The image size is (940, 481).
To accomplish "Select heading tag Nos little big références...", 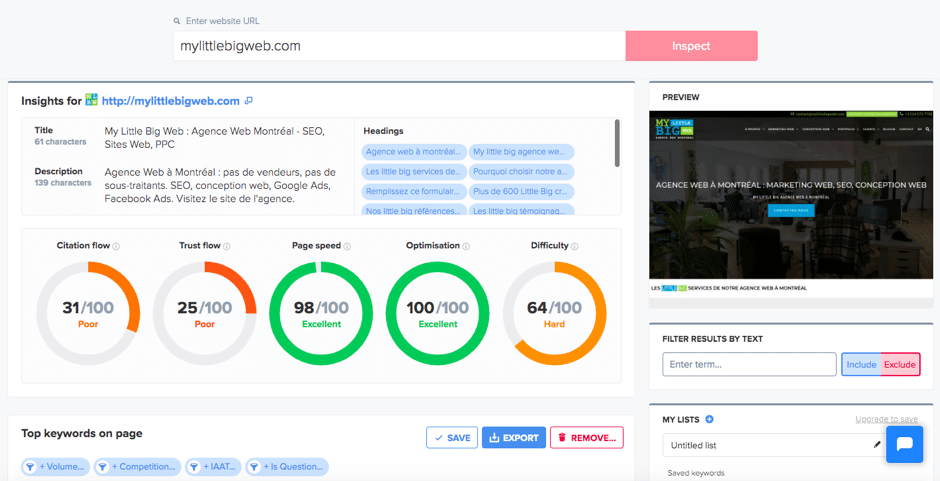I will point(414,210).
